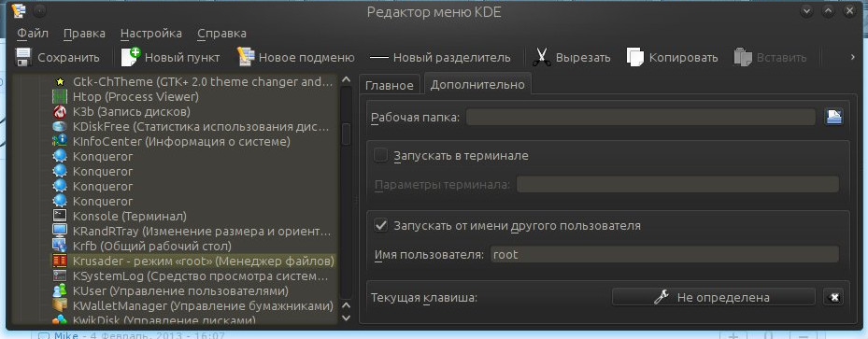Insert a separator with Новый разделитель
Image resolution: width=868 pixels, height=339 pixels.
[x=440, y=58]
